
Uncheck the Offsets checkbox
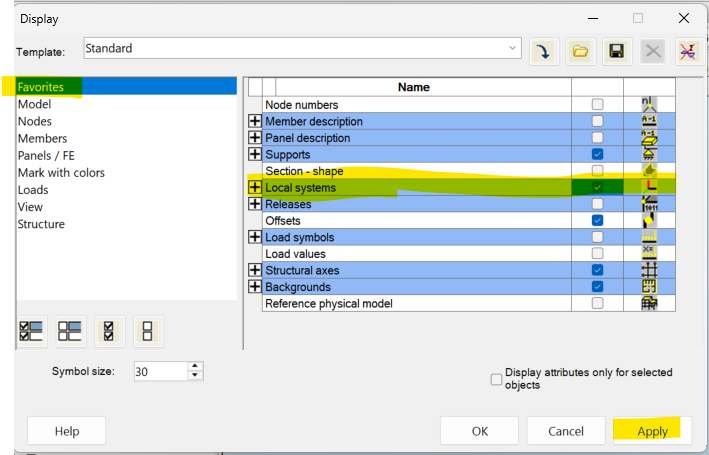(x=597, y=220)
